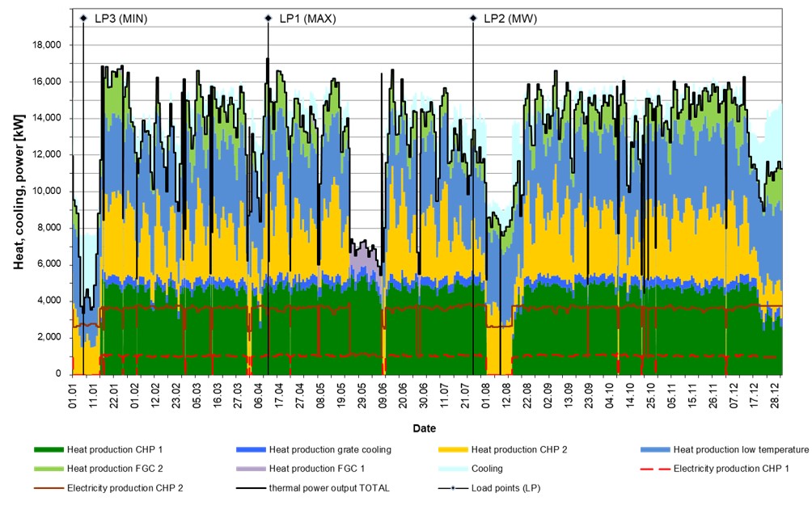The image size is (812, 510).
Task: Click the 28.12 date label
Action: coord(775,395)
